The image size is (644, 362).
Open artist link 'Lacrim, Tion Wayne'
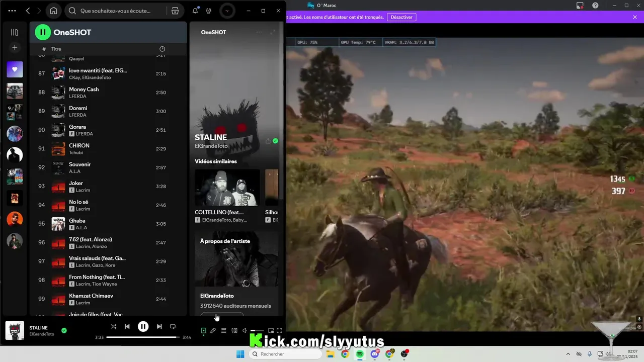pos(97,284)
